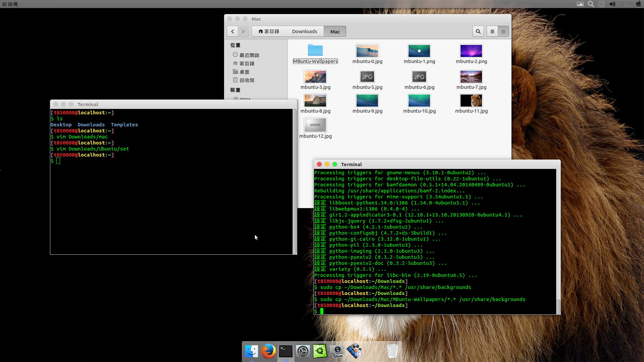
Task: Open the search magnifier in the top panel
Action: (591, 4)
